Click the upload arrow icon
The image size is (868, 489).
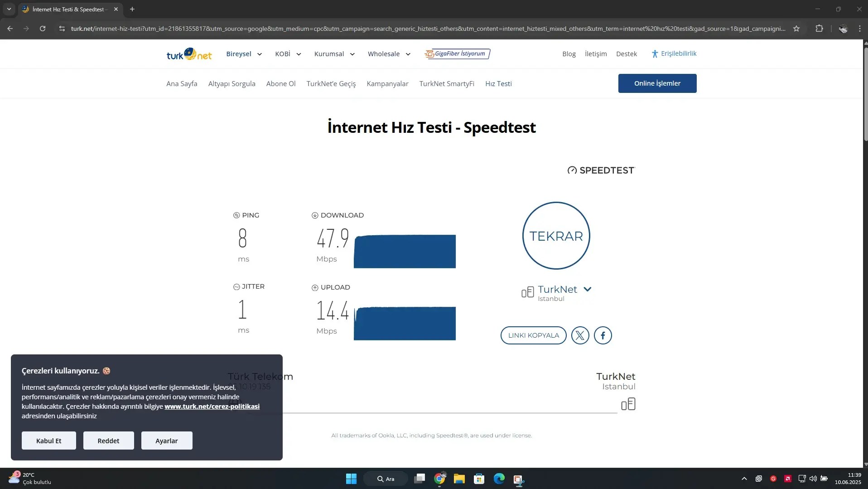pos(315,287)
